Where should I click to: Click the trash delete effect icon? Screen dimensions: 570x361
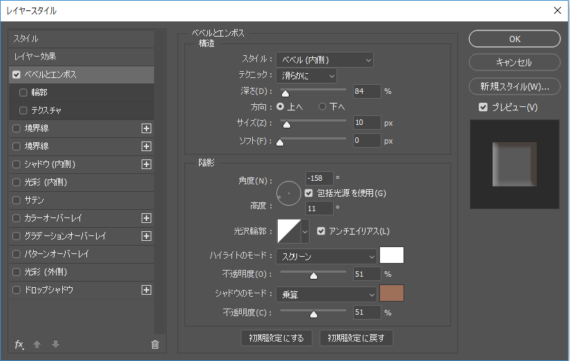[155, 344]
